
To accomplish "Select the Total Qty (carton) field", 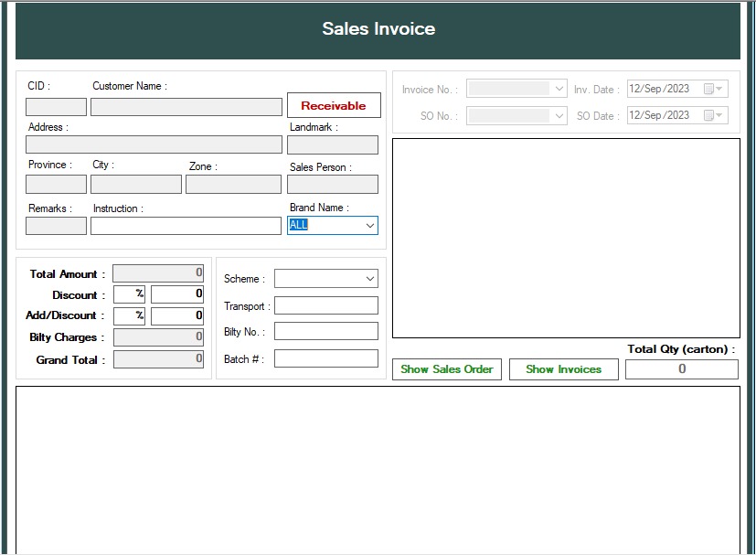I will coord(681,369).
